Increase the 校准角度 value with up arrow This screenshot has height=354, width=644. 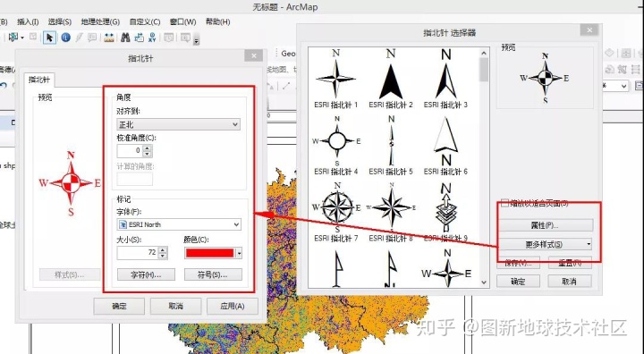pos(148,147)
